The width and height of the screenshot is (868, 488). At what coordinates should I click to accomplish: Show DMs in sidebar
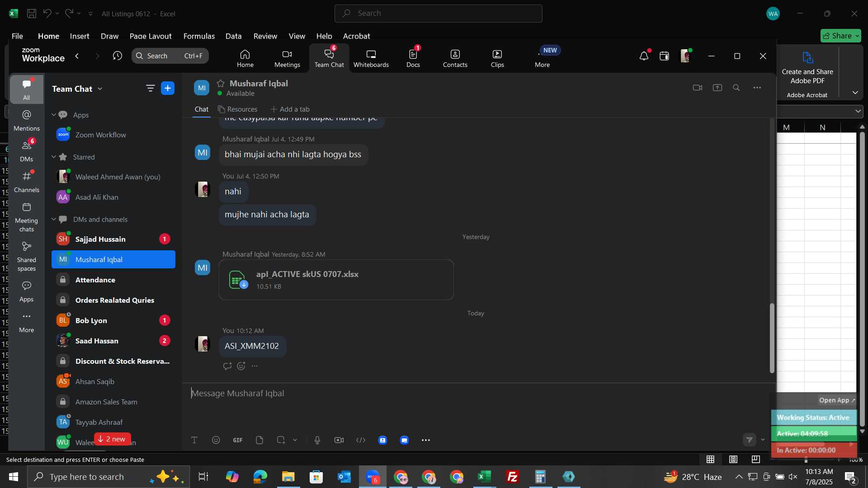(27, 151)
